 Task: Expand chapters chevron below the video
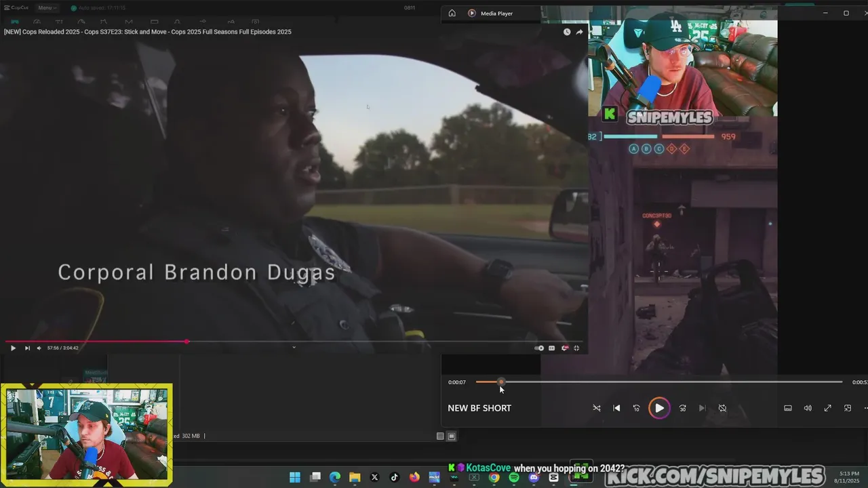[294, 347]
